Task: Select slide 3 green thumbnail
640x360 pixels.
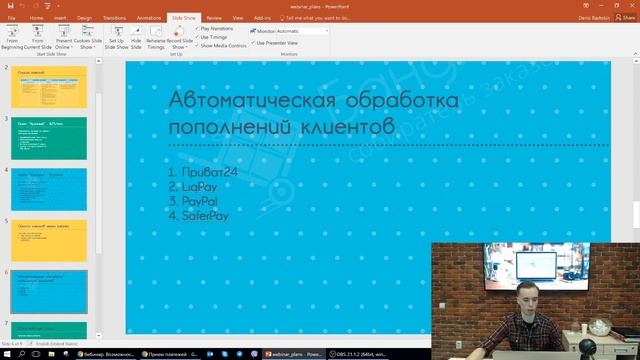Action: coord(49,138)
